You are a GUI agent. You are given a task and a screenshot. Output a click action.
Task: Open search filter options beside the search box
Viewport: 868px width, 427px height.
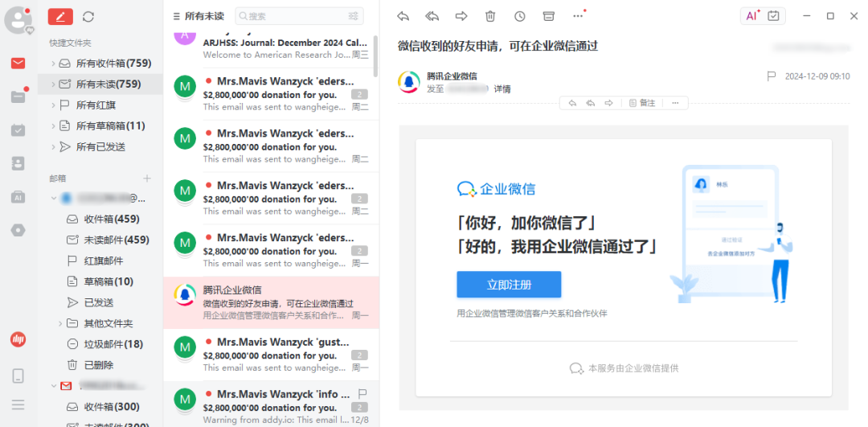click(353, 16)
